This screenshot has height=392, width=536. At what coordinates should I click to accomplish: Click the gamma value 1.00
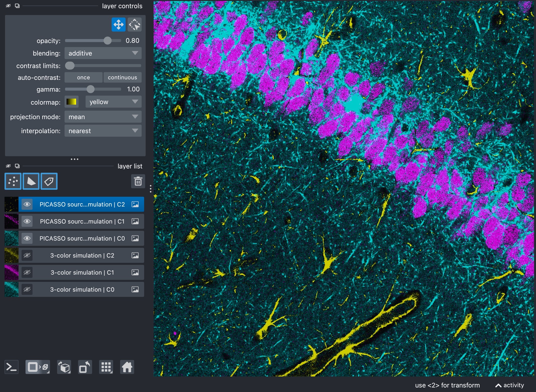133,89
